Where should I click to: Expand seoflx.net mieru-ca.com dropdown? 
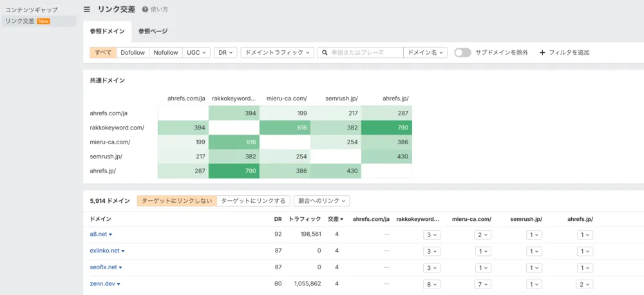(x=483, y=267)
